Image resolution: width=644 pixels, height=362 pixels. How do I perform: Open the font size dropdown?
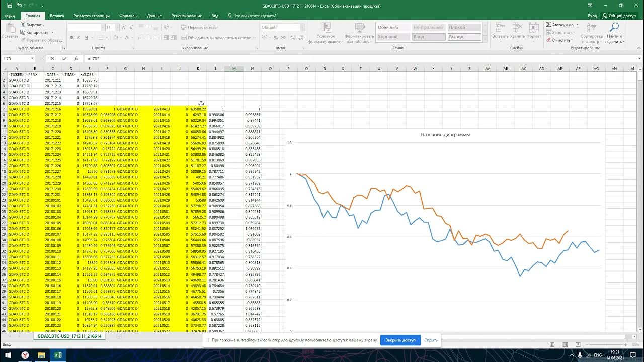tap(117, 28)
